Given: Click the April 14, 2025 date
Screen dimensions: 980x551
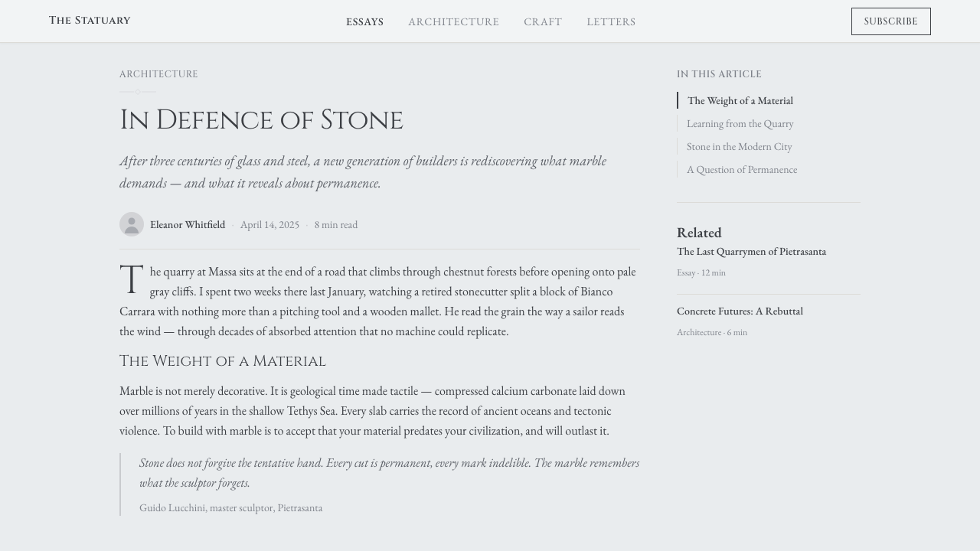Looking at the screenshot, I should click(x=269, y=225).
